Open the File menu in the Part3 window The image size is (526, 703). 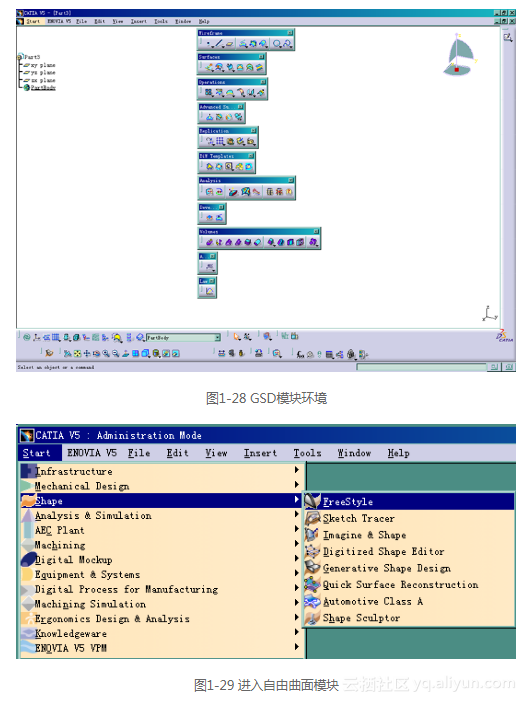click(81, 21)
